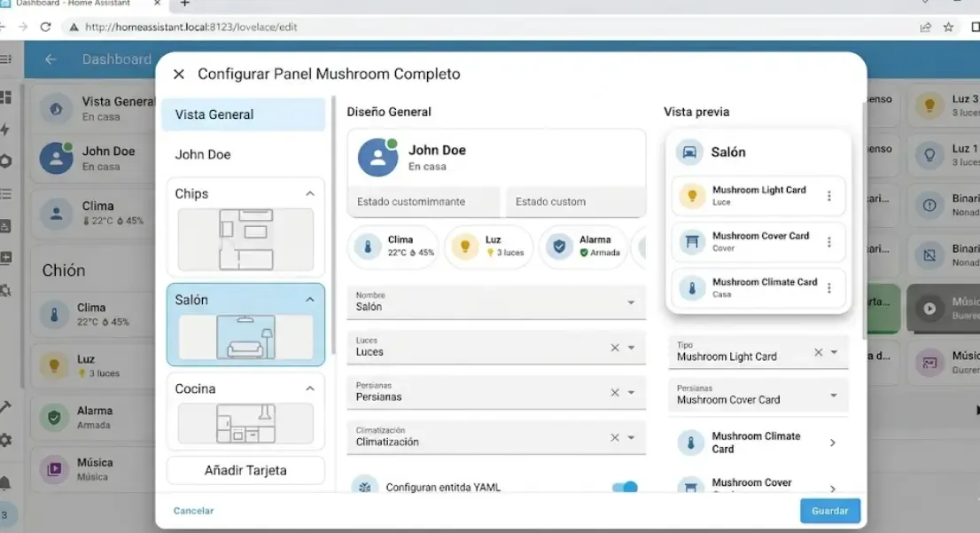Image resolution: width=980 pixels, height=533 pixels.
Task: Open three-dot menu for Mushroom Cover Card
Action: (829, 242)
